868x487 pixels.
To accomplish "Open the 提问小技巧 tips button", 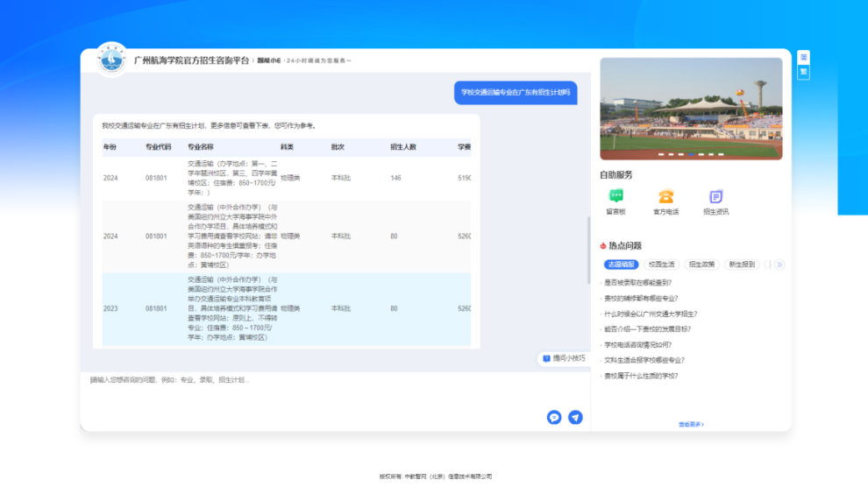I will (564, 358).
